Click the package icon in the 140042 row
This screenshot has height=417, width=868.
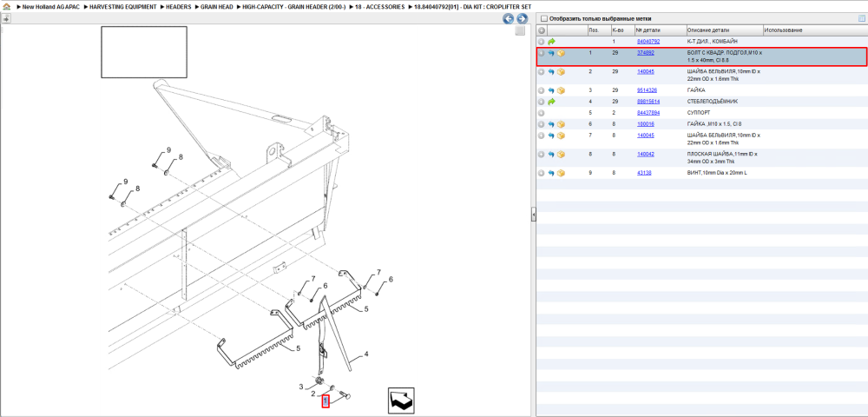(x=561, y=155)
